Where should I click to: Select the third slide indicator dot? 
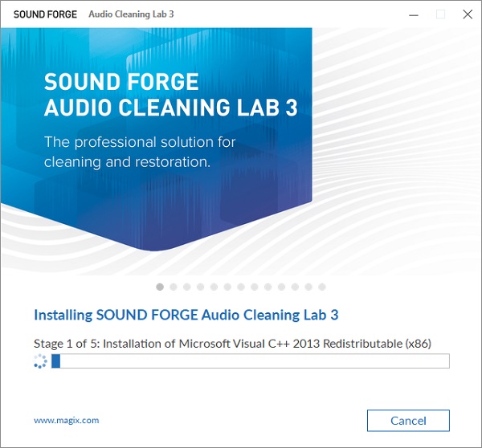point(187,287)
